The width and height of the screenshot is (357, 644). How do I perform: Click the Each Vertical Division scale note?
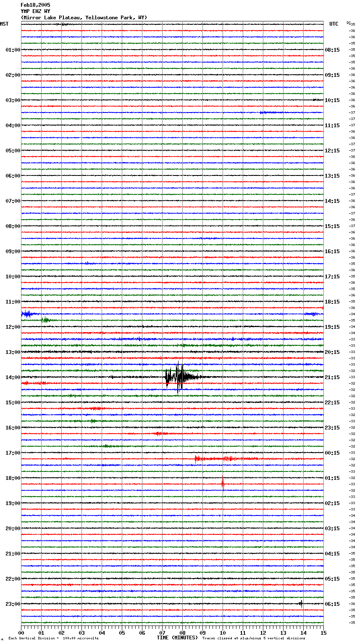(x=54, y=638)
